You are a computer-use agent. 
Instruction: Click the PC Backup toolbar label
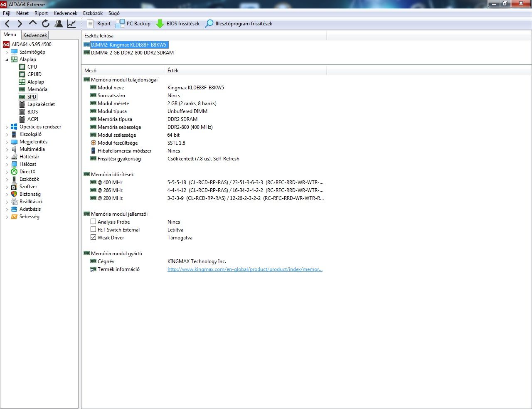138,24
